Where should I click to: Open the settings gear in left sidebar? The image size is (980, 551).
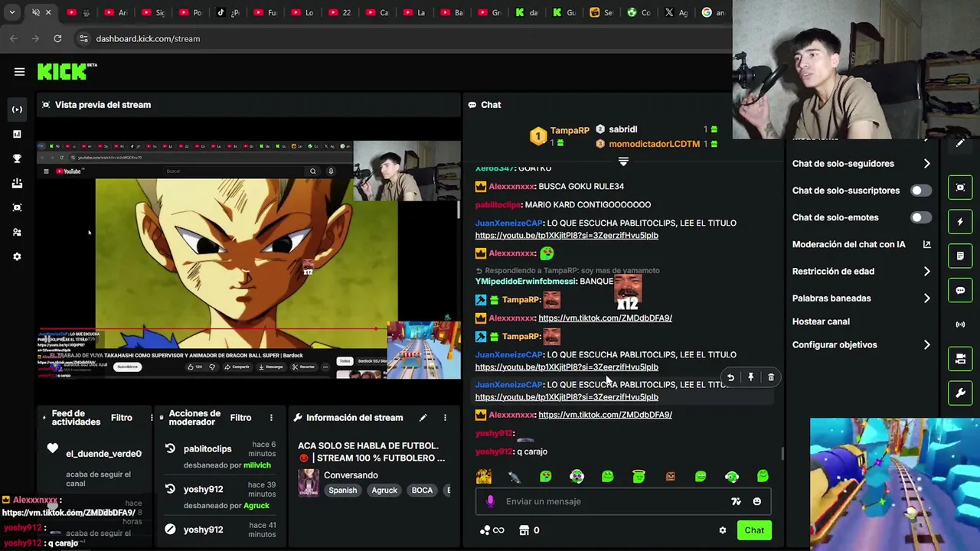17,256
